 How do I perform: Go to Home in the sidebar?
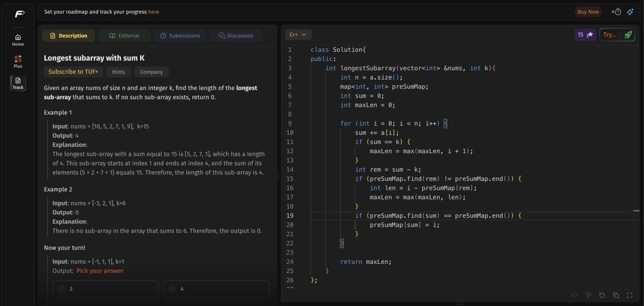(18, 40)
